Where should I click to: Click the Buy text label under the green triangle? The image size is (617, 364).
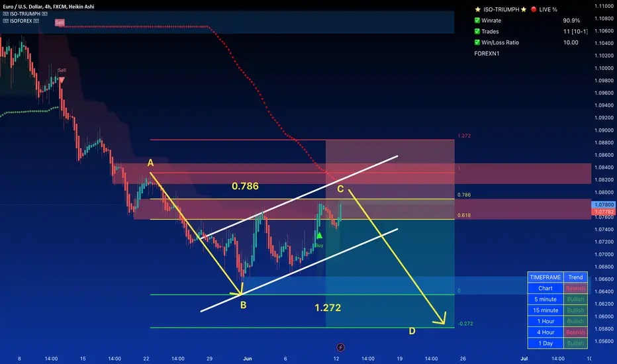[319, 245]
